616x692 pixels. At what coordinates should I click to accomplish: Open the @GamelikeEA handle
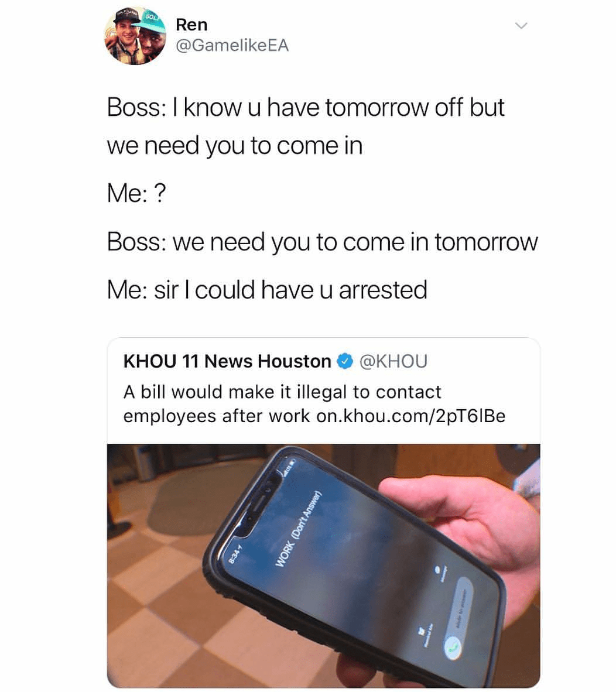click(x=232, y=46)
